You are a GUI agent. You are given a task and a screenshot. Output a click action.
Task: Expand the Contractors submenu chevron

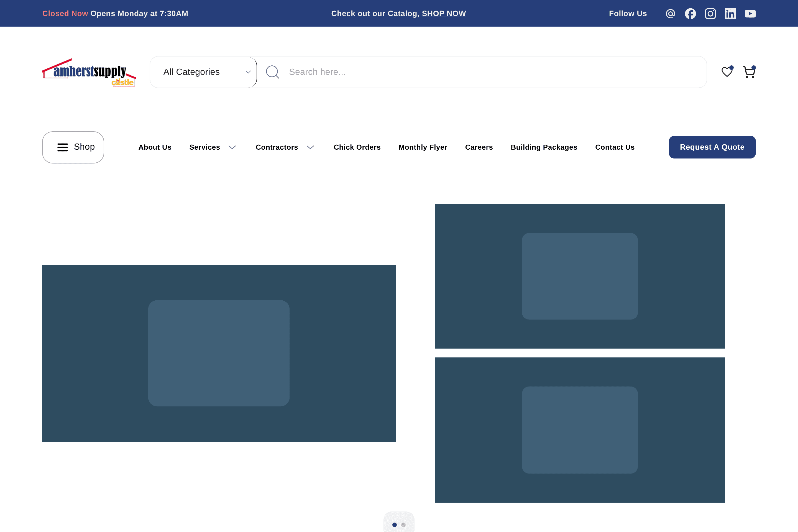click(310, 147)
